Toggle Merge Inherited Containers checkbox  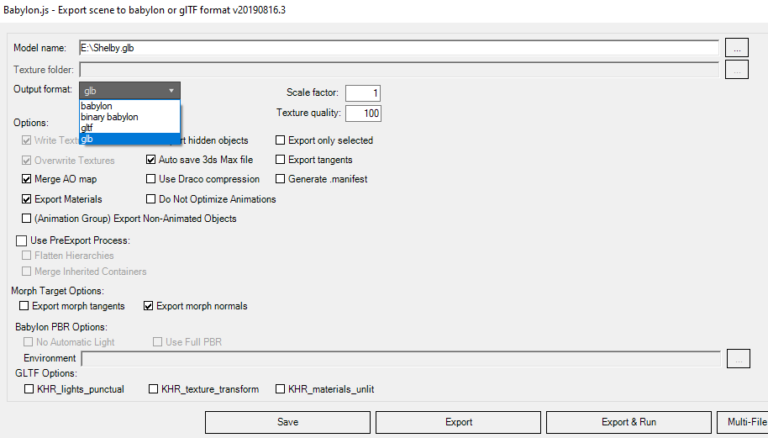(26, 271)
